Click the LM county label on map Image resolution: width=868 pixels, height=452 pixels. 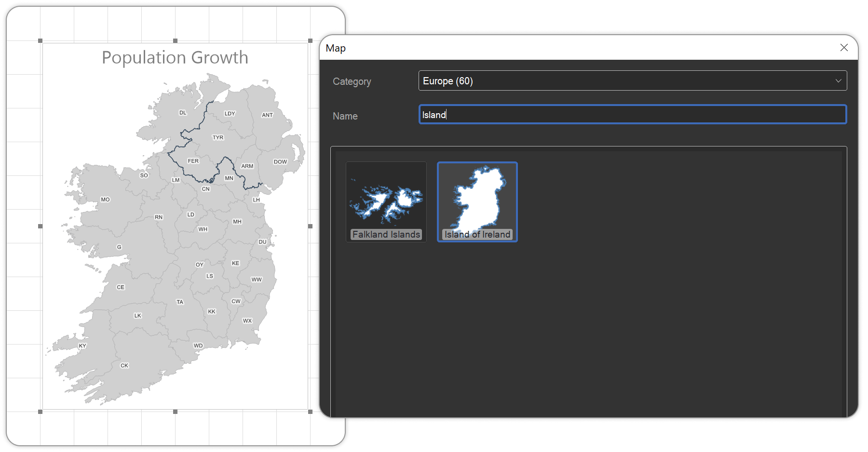click(176, 180)
